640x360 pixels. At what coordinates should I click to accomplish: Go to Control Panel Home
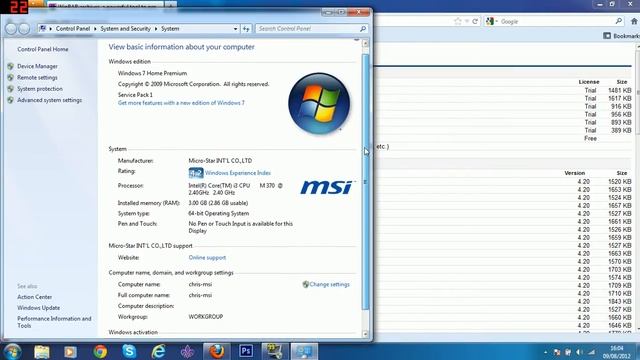(42, 49)
